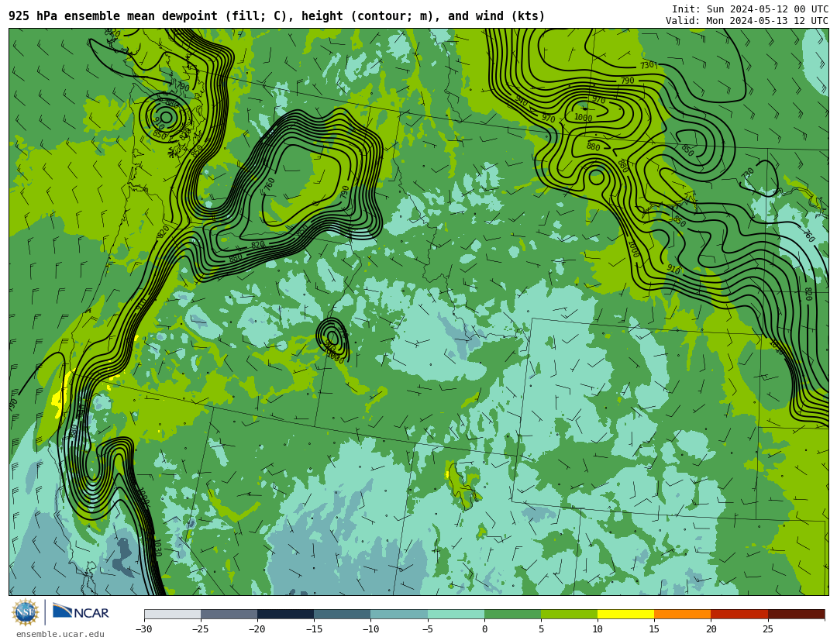This screenshot has width=837, height=644.
Task: Click the Valid: Mon 2024-05-13 12 UTC text
Action: coord(747,21)
